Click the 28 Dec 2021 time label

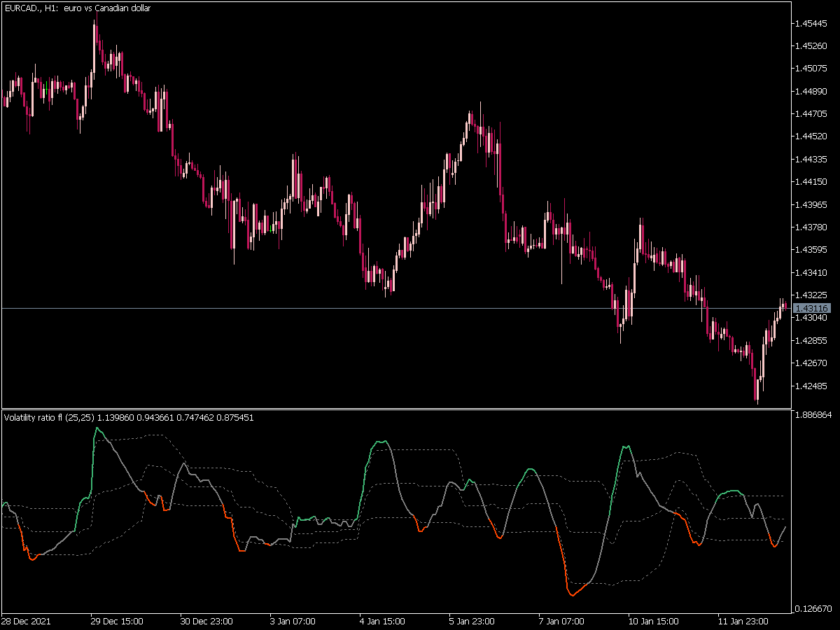tap(26, 622)
